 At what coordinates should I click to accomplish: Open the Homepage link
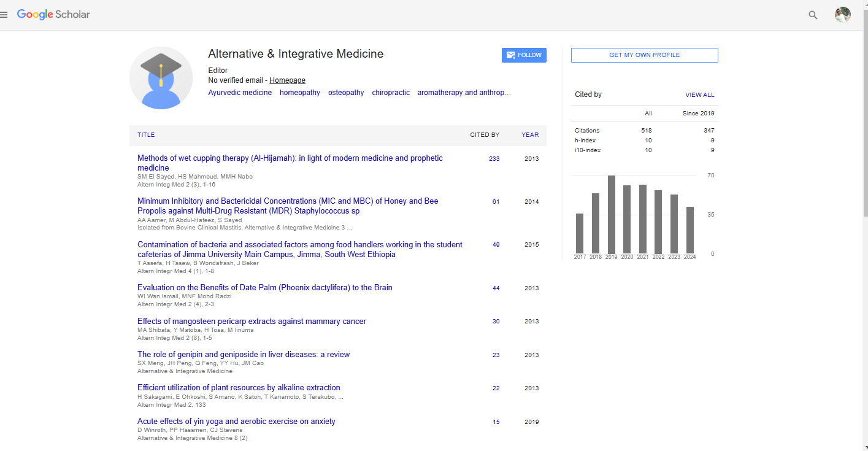click(287, 80)
